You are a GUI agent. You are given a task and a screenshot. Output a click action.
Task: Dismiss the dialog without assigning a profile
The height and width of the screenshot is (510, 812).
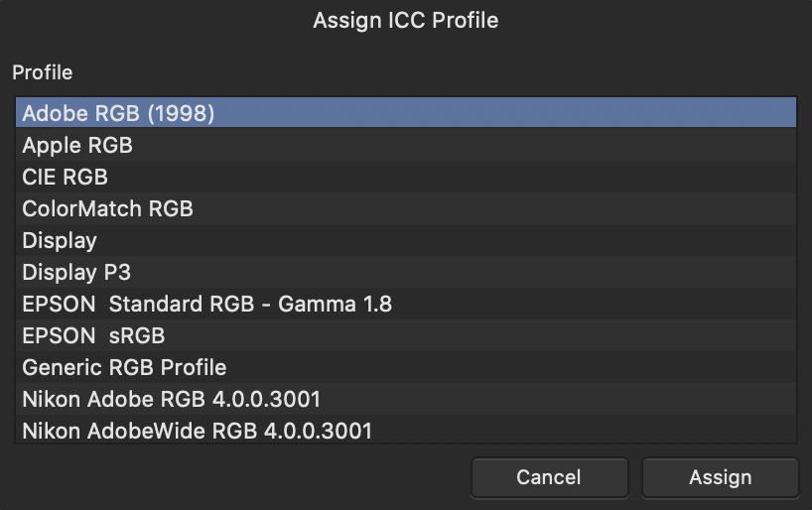coord(548,477)
